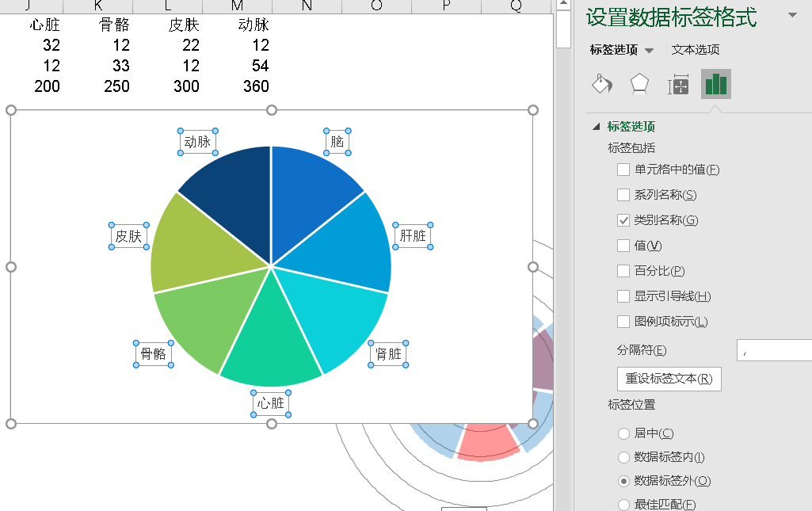
Task: Select the 最佳匹配 label position
Action: coord(624,505)
